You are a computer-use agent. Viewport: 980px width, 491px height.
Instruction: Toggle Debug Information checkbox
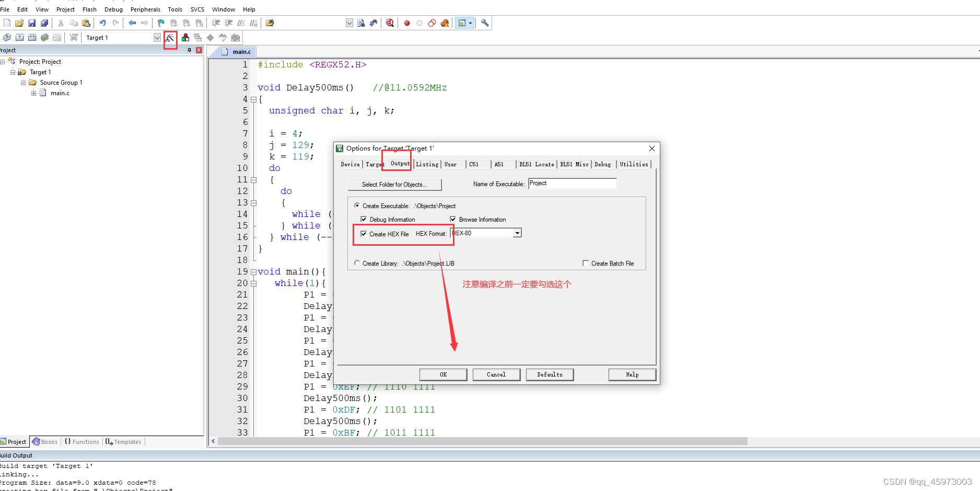(x=364, y=219)
